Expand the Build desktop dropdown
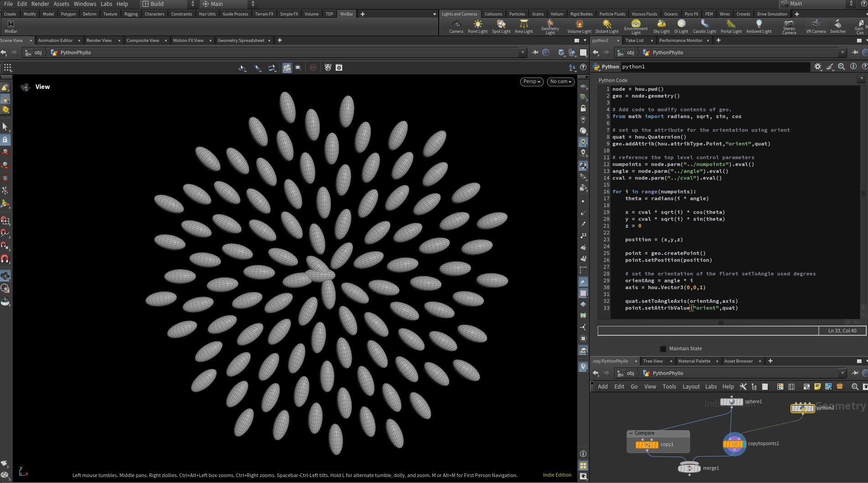Viewport: 868px width, 483px height. [193, 4]
